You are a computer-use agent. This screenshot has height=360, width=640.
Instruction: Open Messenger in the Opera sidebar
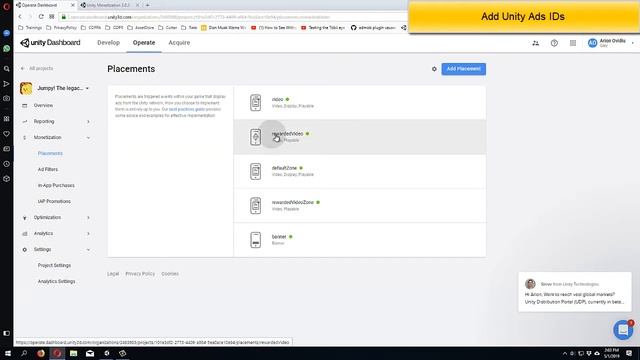[x=7, y=33]
